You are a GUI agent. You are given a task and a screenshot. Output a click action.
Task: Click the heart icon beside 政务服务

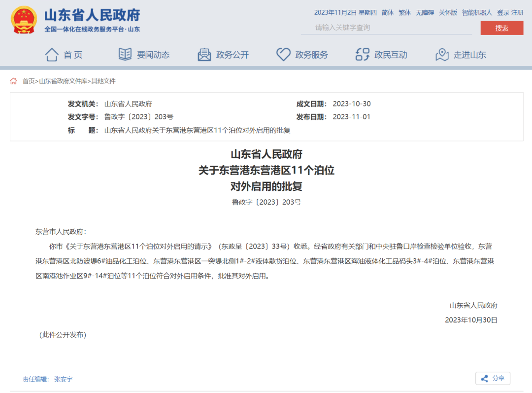(283, 54)
